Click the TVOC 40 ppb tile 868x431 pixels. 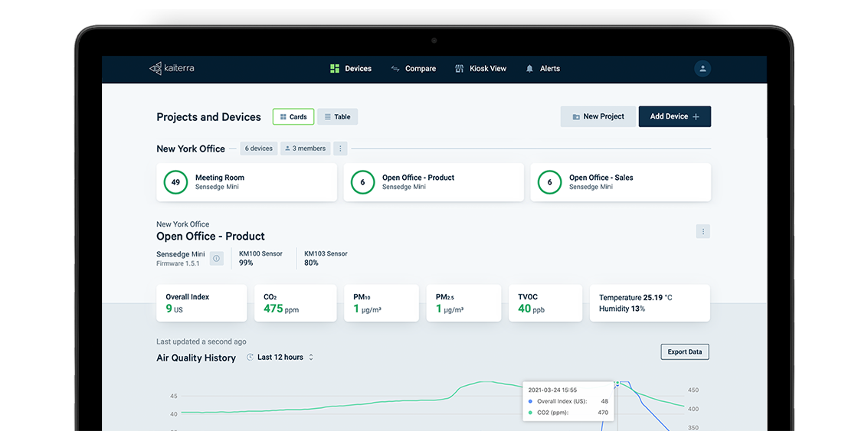click(x=545, y=303)
